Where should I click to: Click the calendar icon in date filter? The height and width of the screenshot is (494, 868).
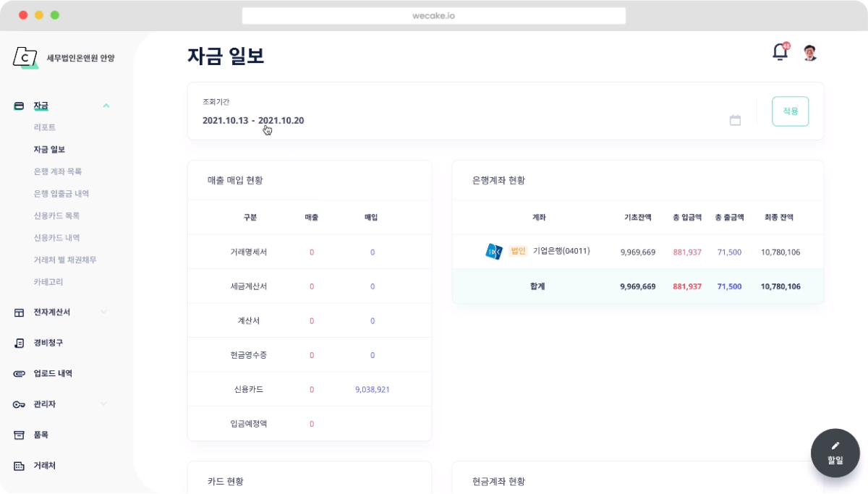[x=735, y=120]
